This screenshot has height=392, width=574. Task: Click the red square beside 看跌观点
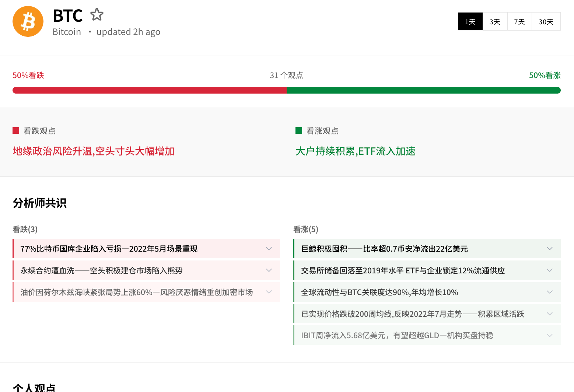click(x=16, y=130)
